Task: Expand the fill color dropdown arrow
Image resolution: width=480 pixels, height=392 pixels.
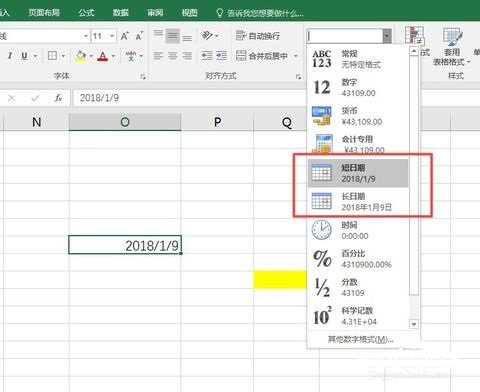Action: tap(91, 56)
